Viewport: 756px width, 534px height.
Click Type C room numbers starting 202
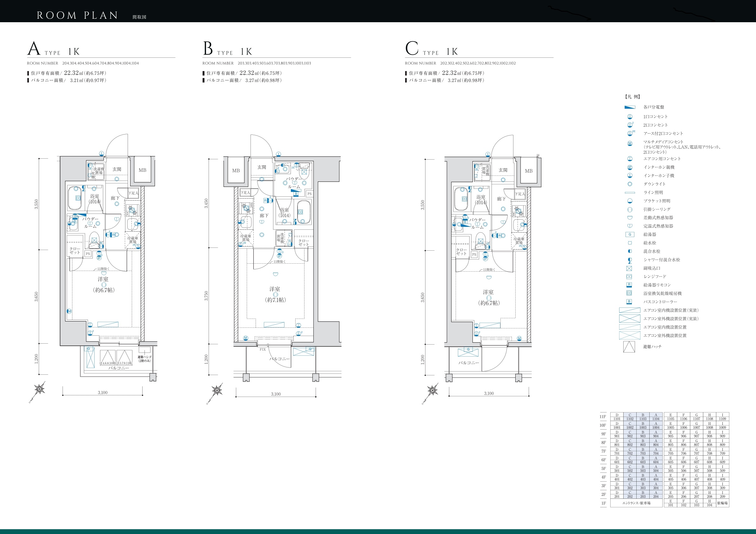tap(478, 63)
